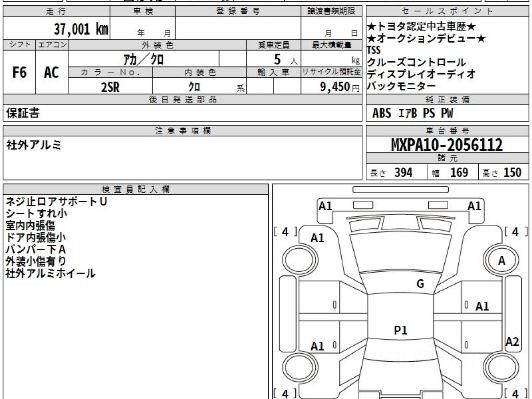Screen dimensions: 532x399
Task: Select the 注意事項欄 header
Action: tap(183, 131)
